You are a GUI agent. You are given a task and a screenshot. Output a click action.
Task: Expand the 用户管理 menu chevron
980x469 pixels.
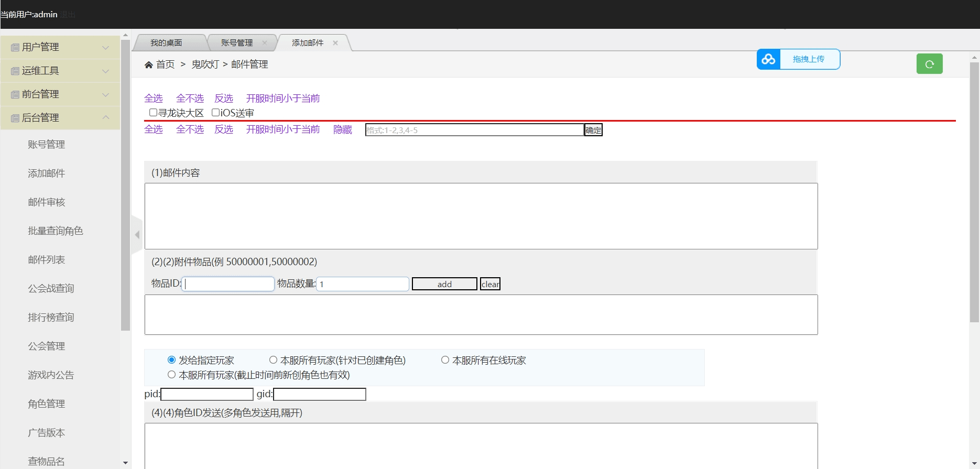tap(105, 48)
